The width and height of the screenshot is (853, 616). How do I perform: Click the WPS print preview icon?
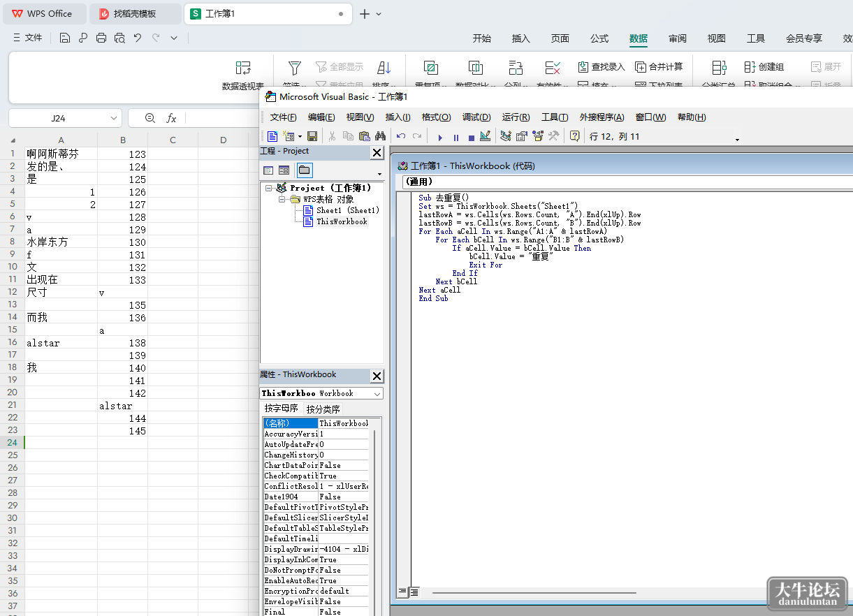[x=119, y=38]
